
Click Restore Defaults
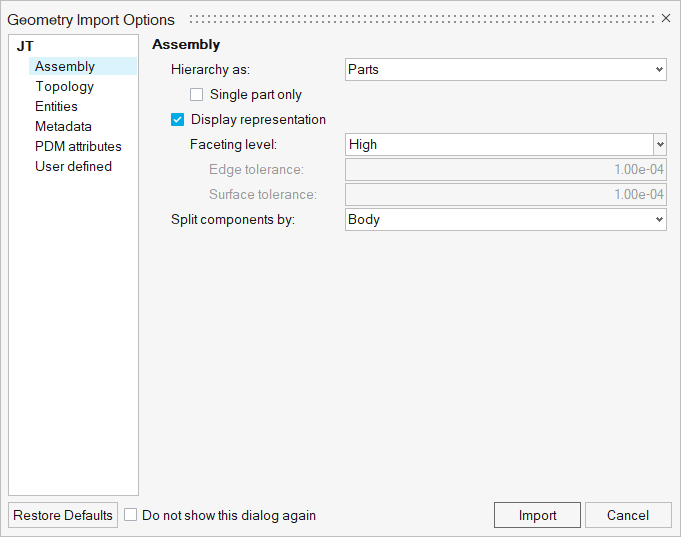pos(63,515)
